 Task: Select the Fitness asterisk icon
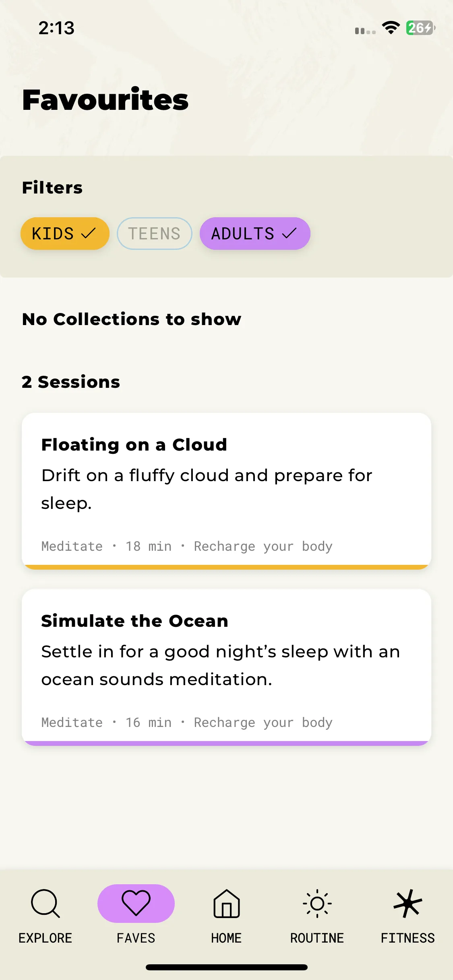tap(408, 904)
